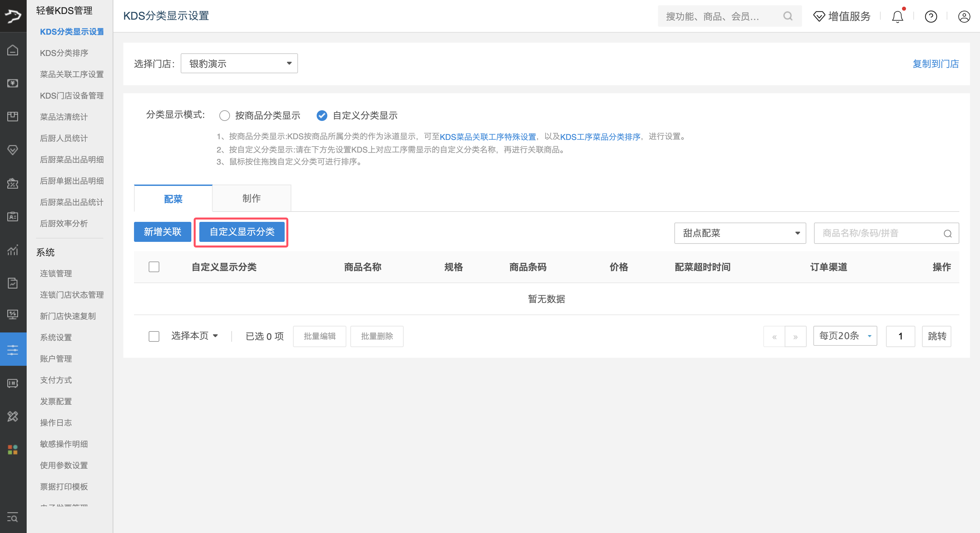Image resolution: width=980 pixels, height=533 pixels.
Task: Select the 按商品分类显示 radio button
Action: pos(224,115)
